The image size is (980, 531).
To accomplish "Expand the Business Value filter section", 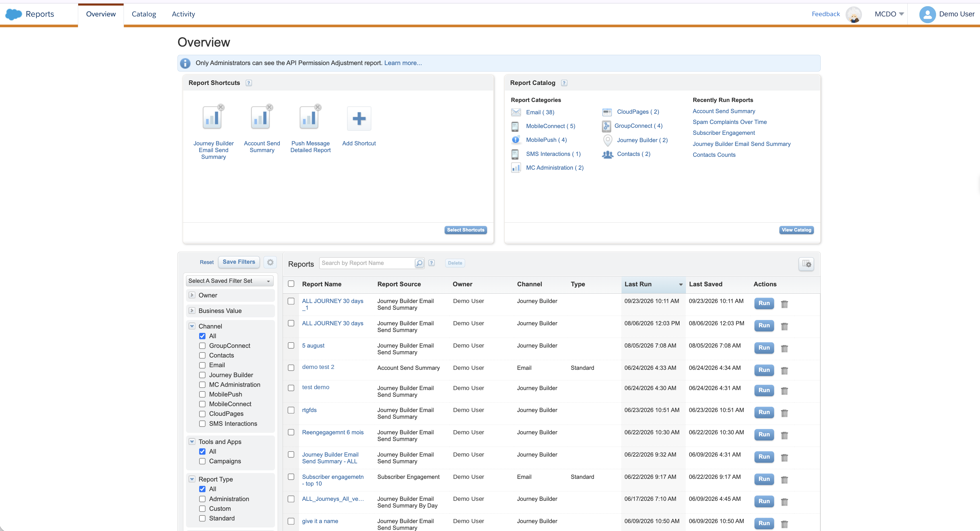I will 192,311.
